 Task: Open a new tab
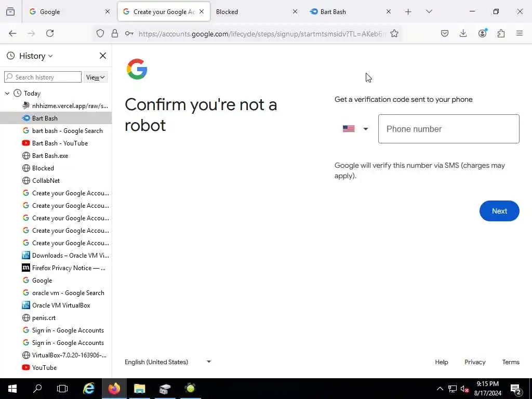(408, 12)
